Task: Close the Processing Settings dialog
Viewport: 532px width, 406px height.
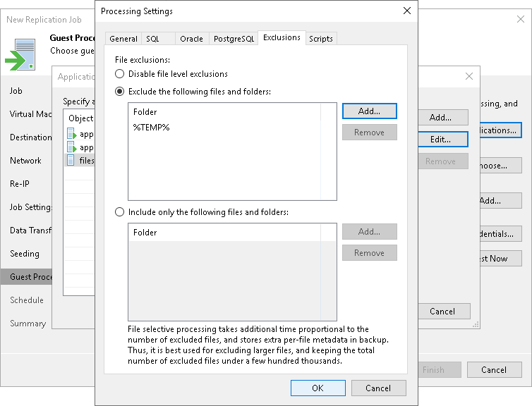Action: coord(407,11)
